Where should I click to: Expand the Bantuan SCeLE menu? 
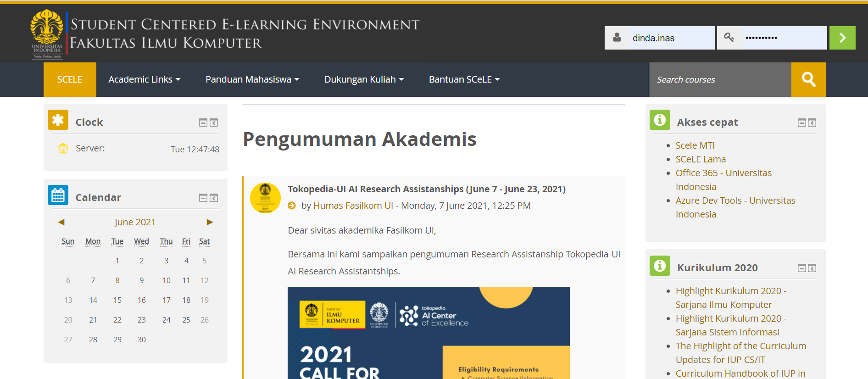464,79
